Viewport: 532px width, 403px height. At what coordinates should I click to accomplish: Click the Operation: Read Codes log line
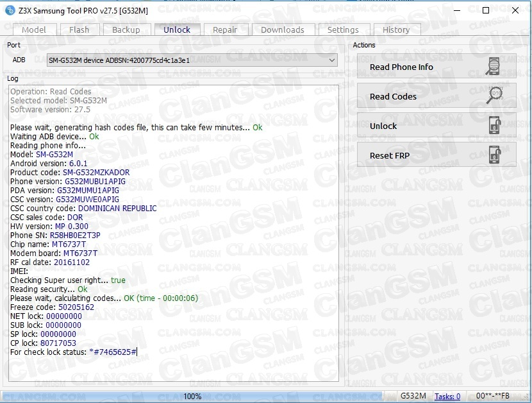click(51, 92)
